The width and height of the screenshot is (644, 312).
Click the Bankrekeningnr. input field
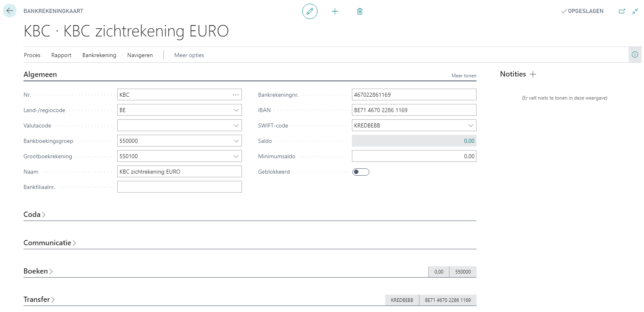[x=414, y=95]
